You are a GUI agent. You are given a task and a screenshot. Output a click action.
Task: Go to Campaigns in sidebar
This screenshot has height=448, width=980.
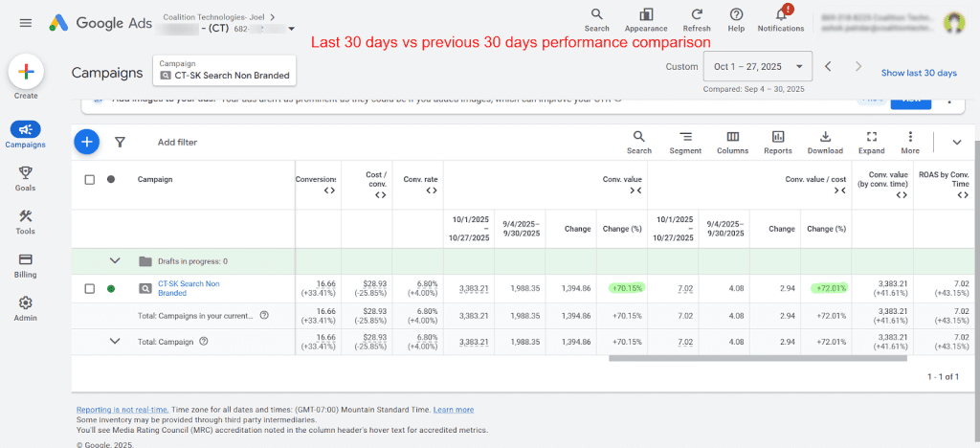click(26, 135)
